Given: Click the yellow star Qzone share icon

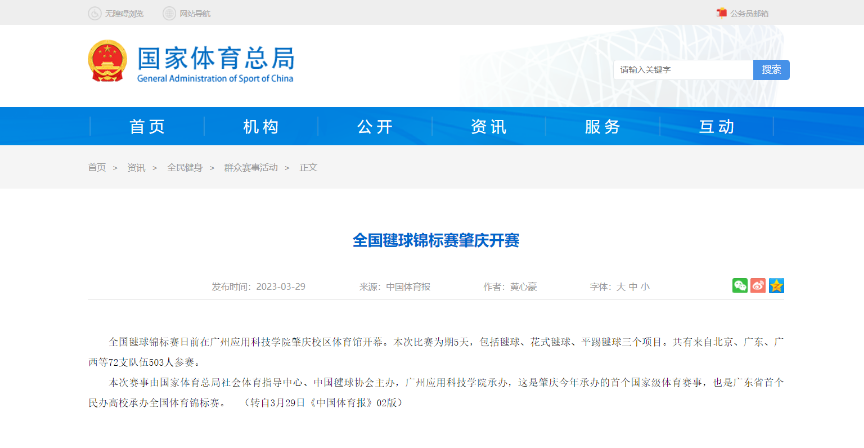Looking at the screenshot, I should coord(776,286).
